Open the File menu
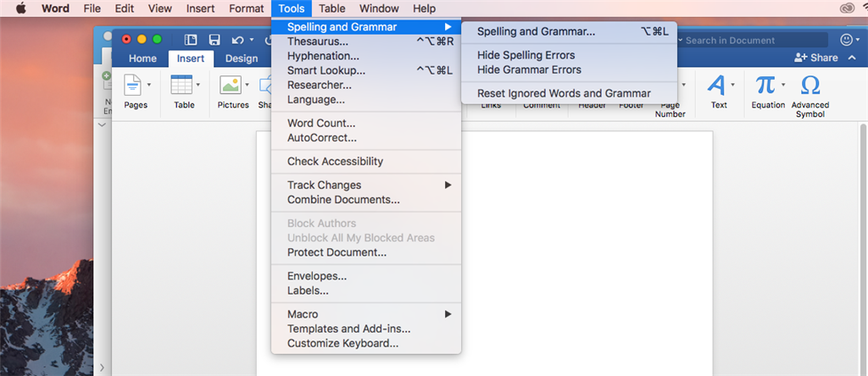 (92, 8)
